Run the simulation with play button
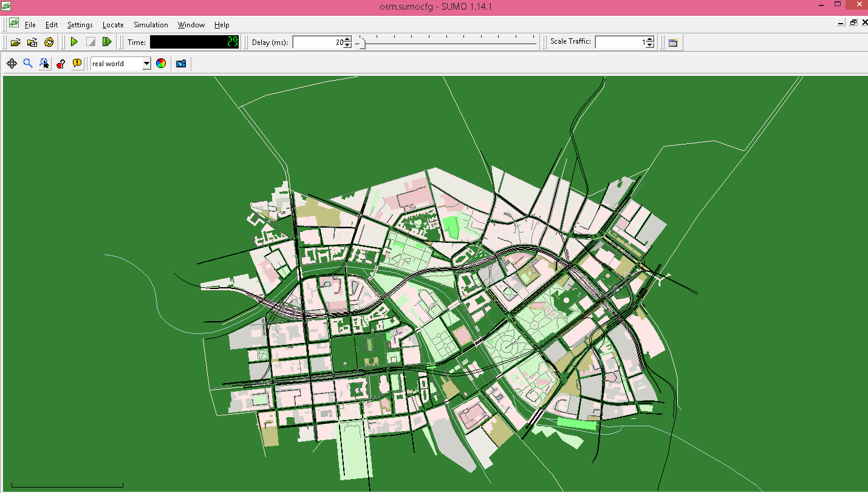 pyautogui.click(x=74, y=42)
